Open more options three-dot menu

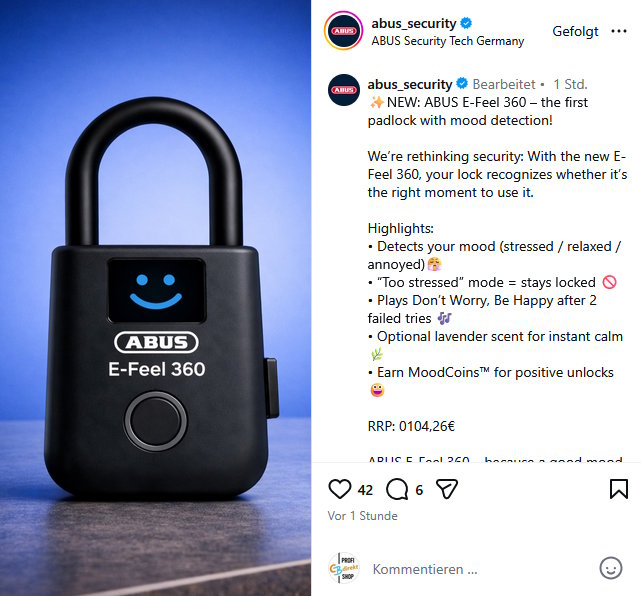[619, 31]
